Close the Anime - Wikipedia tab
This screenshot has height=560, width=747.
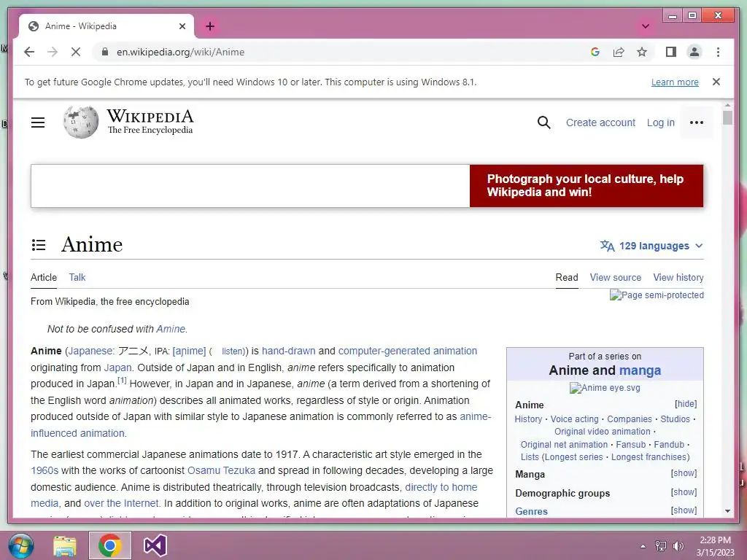(182, 26)
